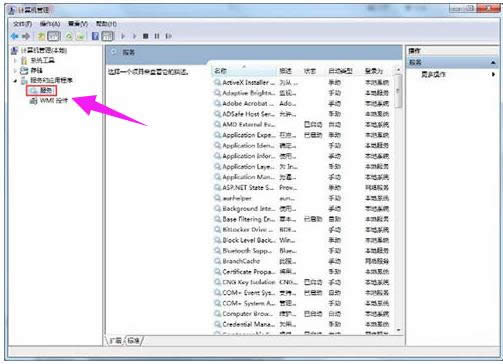Click the Stop Service square icon
Image resolution: width=503 pixels, height=364 pixels.
(x=146, y=36)
